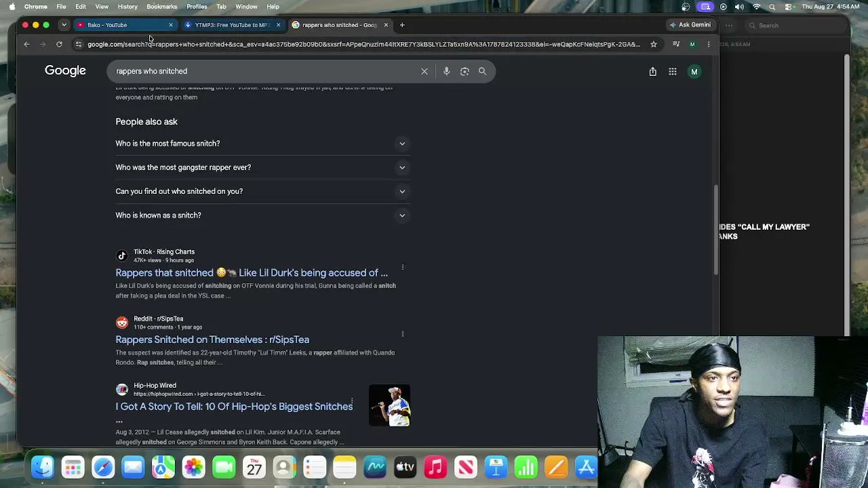Click the volume icon in menu bar

(x=739, y=7)
